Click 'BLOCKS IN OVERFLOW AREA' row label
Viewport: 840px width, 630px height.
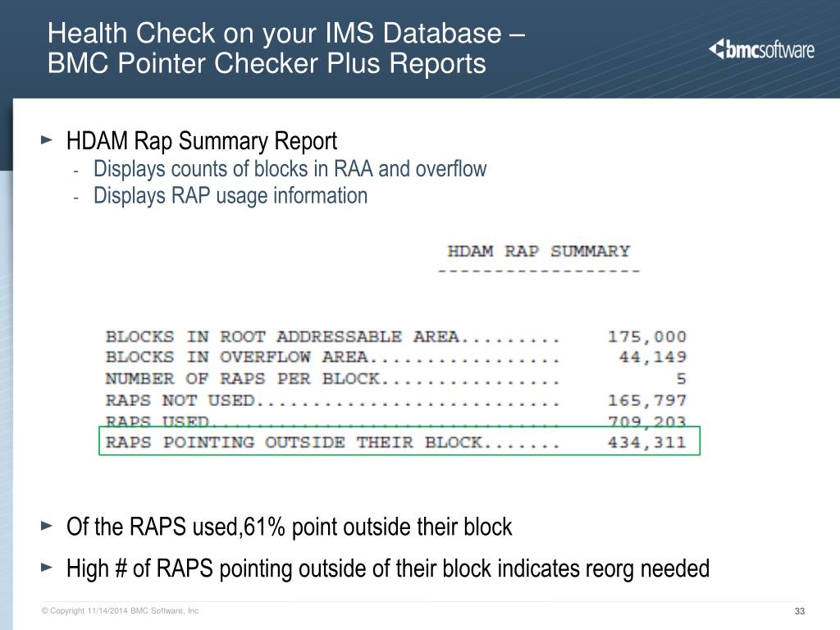[236, 357]
